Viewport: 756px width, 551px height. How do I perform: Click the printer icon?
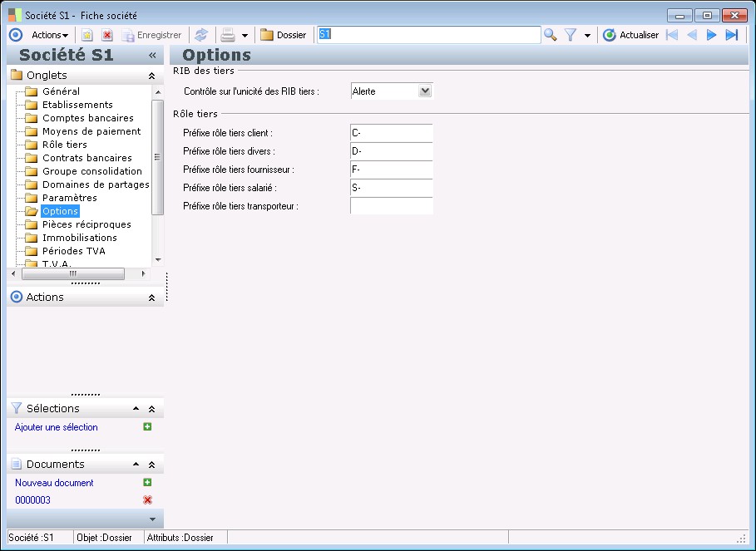click(227, 35)
